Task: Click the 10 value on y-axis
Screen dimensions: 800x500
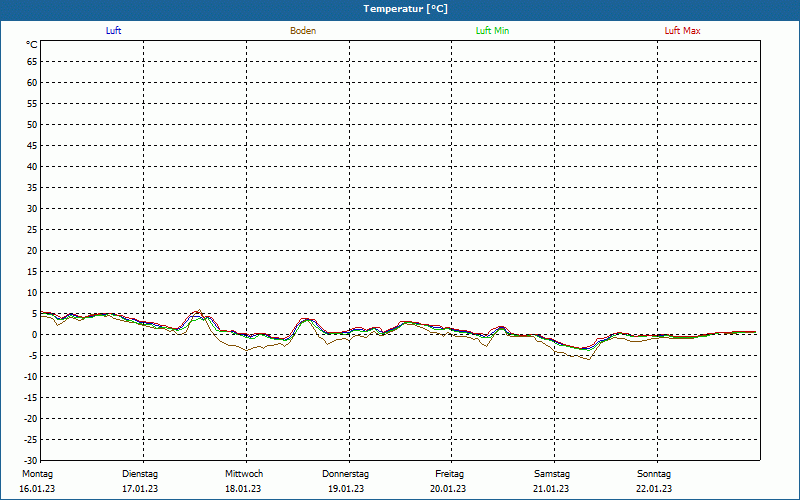Action: pos(32,293)
